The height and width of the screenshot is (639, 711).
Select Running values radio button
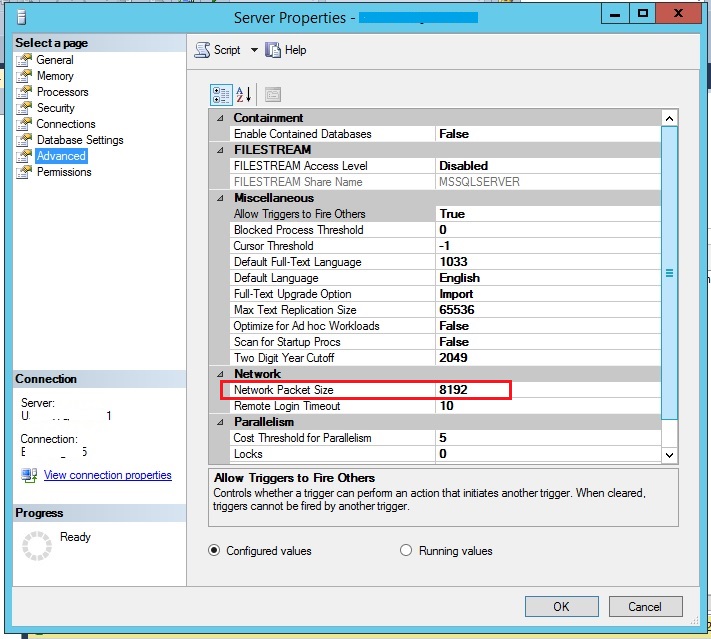(406, 551)
